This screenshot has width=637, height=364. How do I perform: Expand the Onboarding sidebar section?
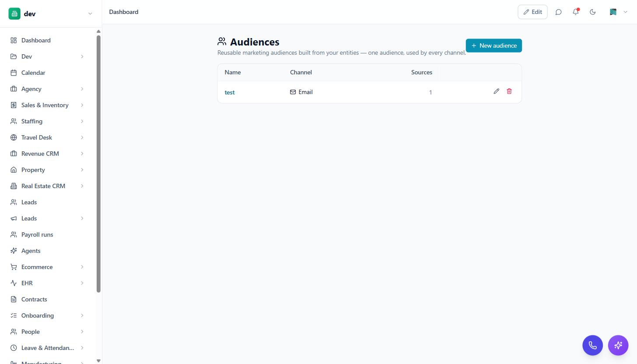tap(82, 315)
